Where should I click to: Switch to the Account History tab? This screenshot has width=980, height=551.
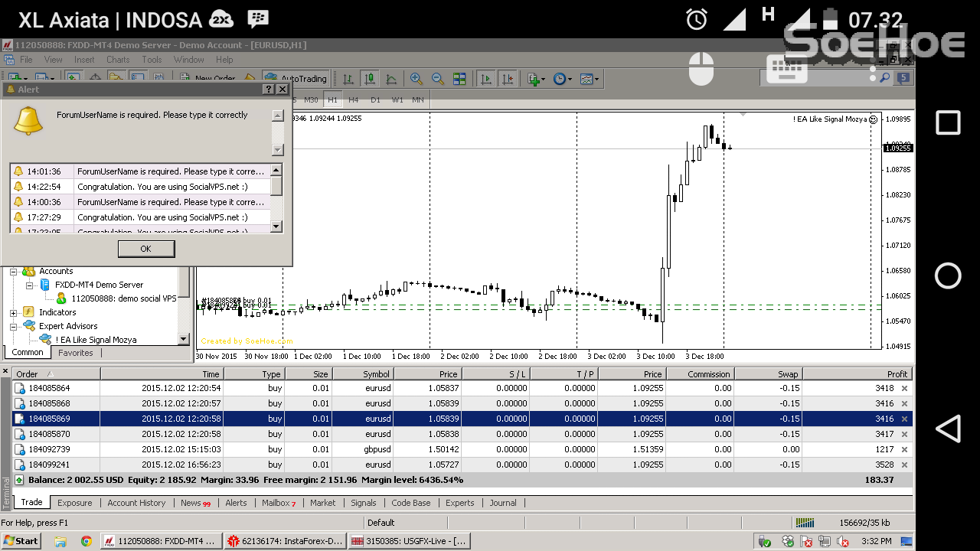pos(136,503)
